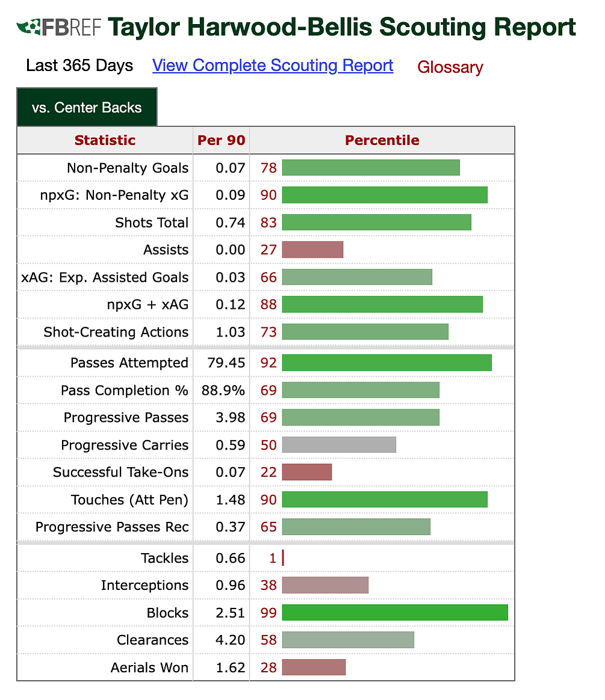Click the Statistic column header
This screenshot has height=700, width=605.
pyautogui.click(x=105, y=140)
